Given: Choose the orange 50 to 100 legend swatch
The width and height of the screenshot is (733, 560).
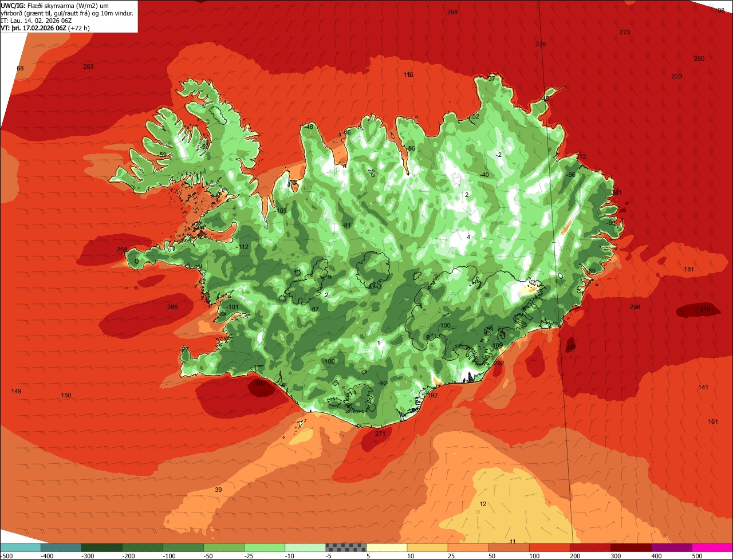Looking at the screenshot, I should [508, 547].
